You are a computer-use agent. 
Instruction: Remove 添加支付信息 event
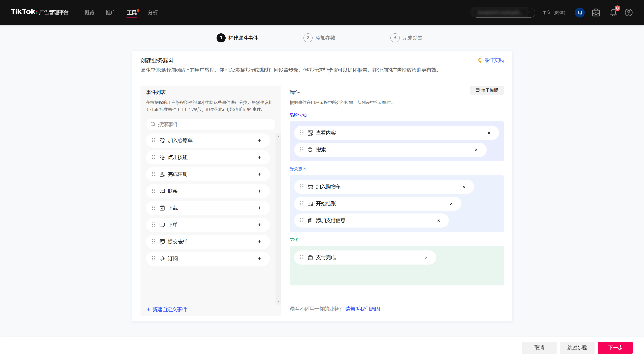pos(439,221)
